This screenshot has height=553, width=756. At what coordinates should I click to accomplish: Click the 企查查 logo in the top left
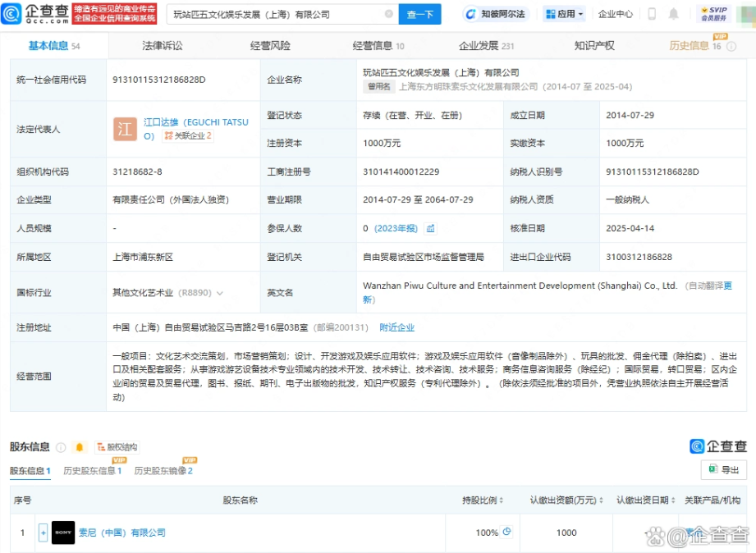click(37, 14)
